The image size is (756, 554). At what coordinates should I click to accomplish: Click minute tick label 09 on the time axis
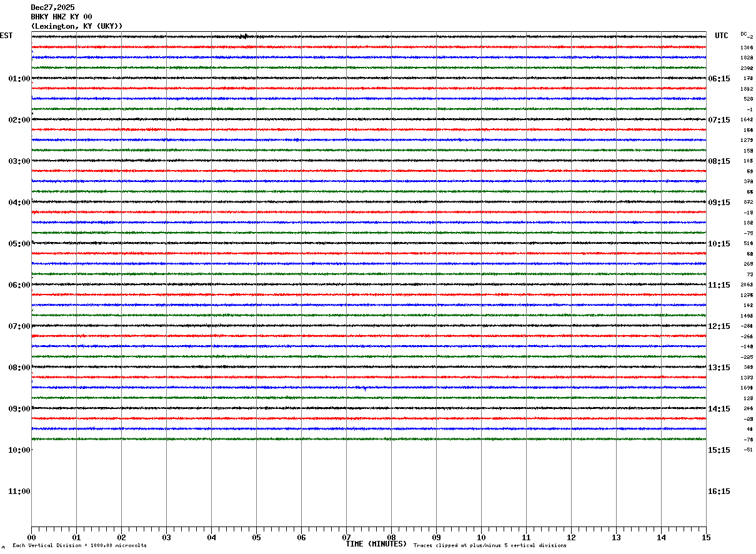point(436,538)
